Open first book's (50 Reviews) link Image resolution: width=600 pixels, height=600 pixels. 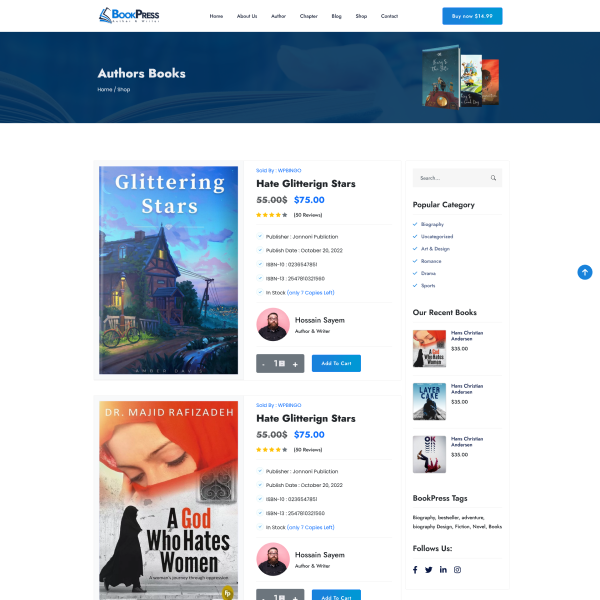(x=308, y=215)
